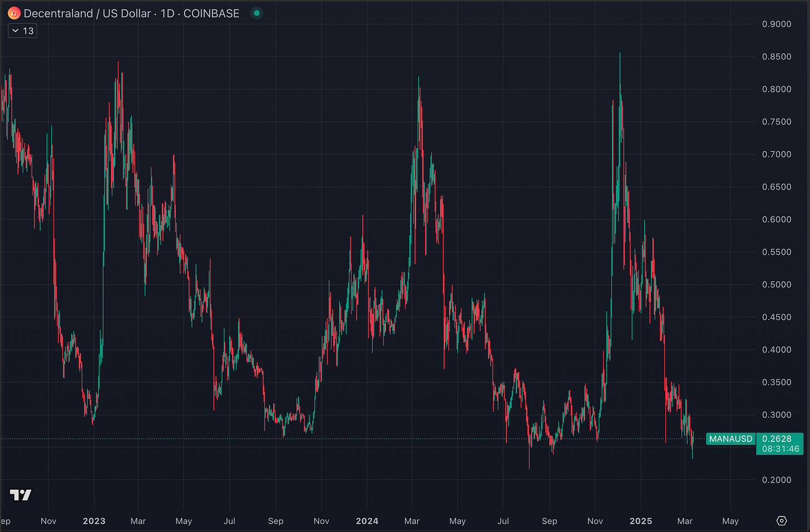Click the Decentraland coin logo icon
The width and height of the screenshot is (810, 532).
click(x=14, y=13)
